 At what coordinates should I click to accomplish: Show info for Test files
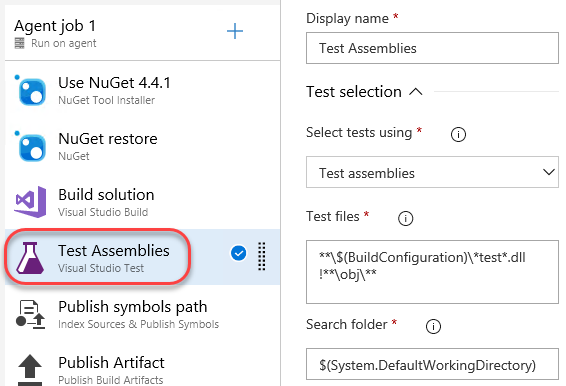pyautogui.click(x=405, y=218)
